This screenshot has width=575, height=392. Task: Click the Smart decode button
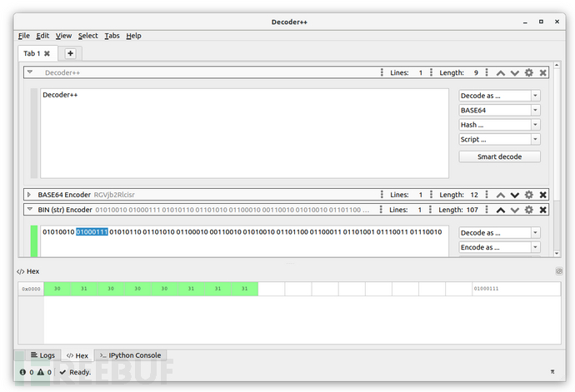(x=499, y=156)
